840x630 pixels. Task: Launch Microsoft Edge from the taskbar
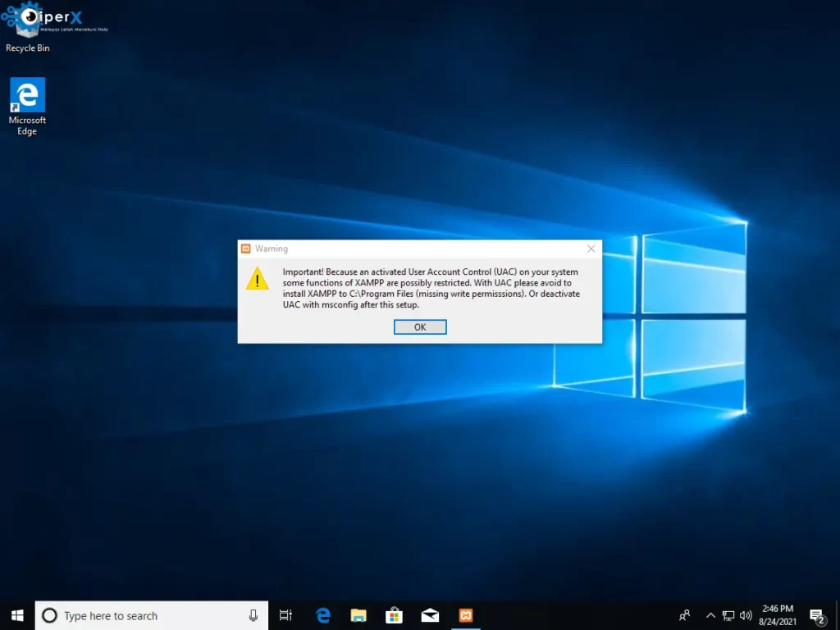[x=323, y=615]
